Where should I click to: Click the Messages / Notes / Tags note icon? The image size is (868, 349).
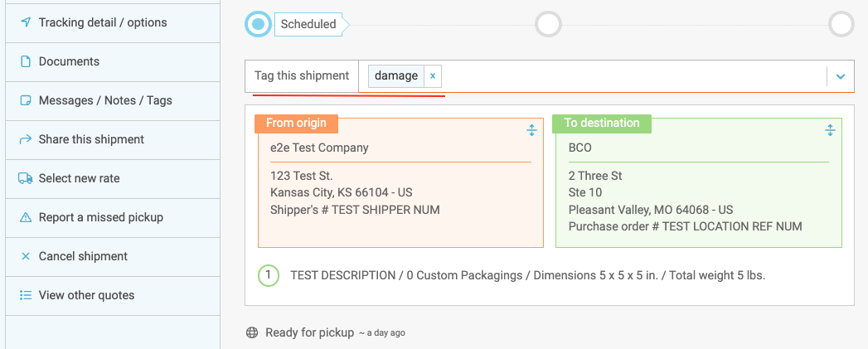click(25, 100)
